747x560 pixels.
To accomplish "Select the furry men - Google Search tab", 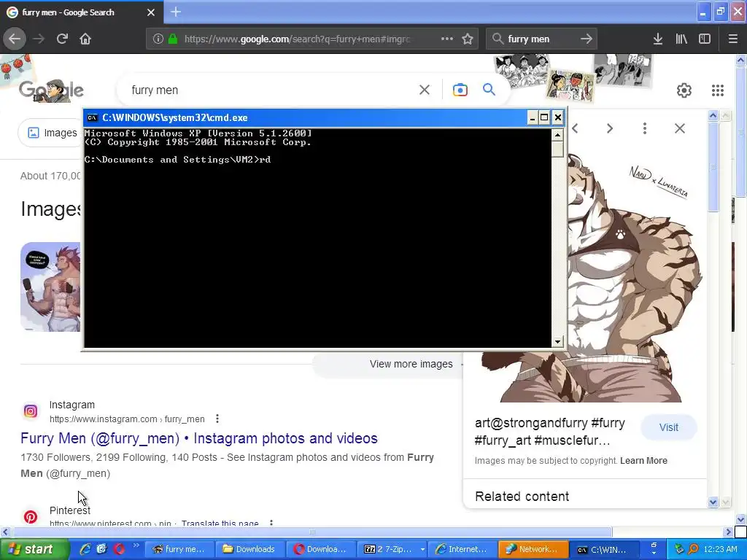I will click(x=81, y=12).
